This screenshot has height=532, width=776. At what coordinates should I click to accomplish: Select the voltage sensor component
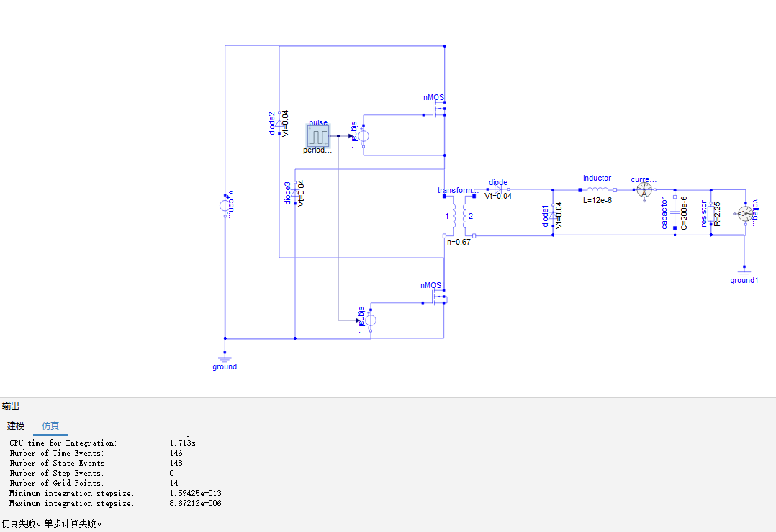coord(745,213)
